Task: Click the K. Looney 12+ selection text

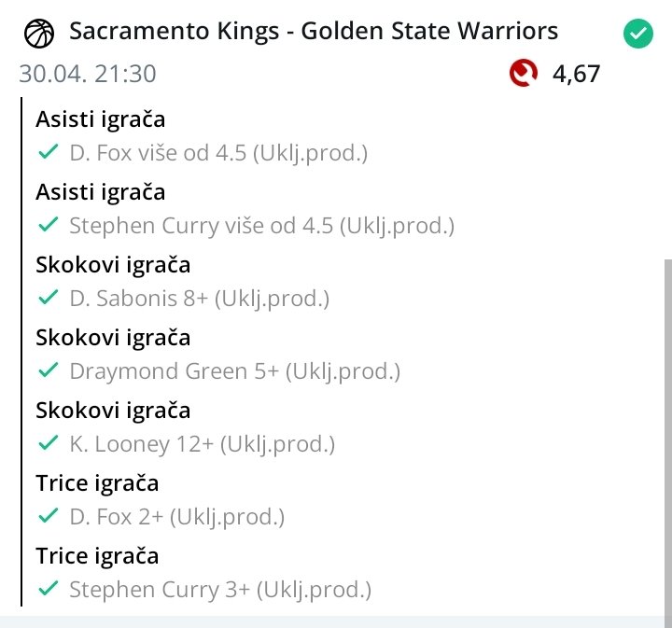Action: click(x=202, y=444)
